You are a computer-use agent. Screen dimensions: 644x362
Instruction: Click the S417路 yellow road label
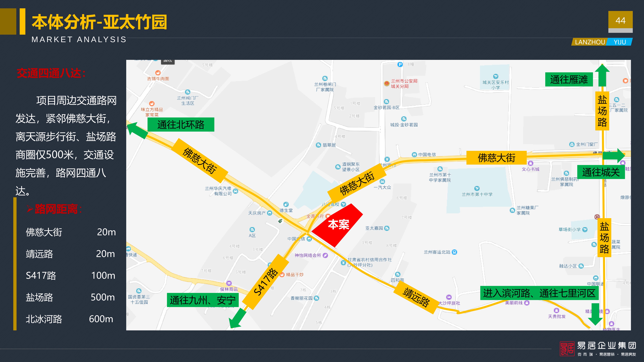[x=266, y=282]
